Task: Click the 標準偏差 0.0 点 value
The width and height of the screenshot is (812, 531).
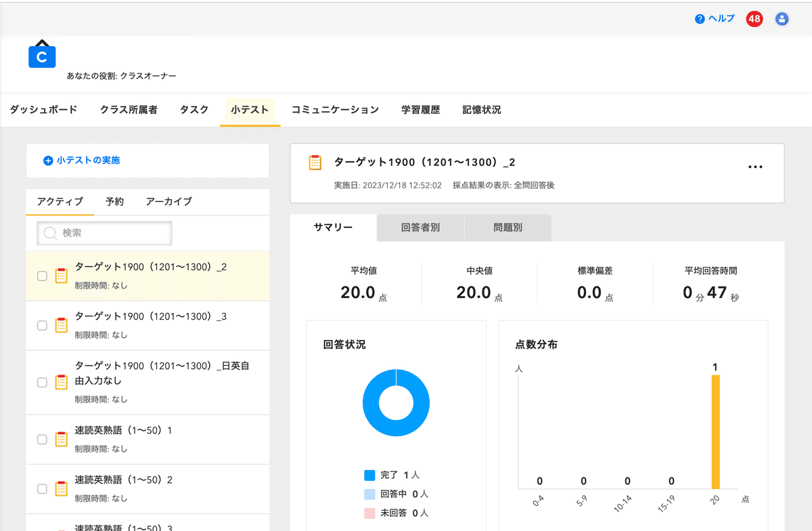Action: click(x=595, y=293)
